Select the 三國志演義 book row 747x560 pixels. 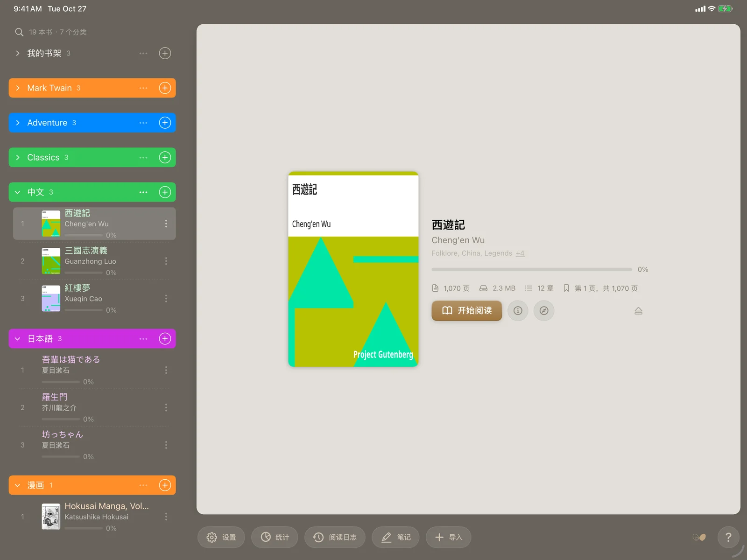94,261
